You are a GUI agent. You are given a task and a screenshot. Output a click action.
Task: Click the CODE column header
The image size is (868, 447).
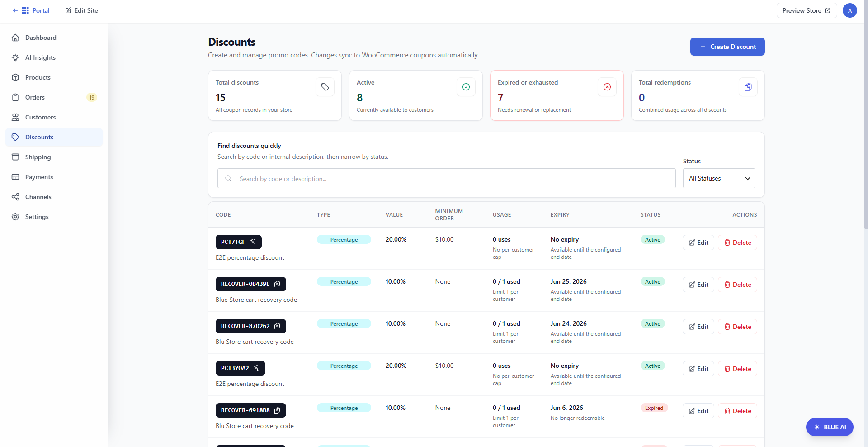[223, 215]
